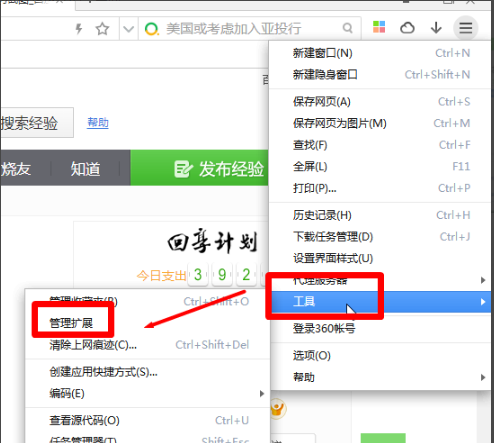
Task: Choose 查看源代码(O) in submenu
Action: tap(147, 420)
